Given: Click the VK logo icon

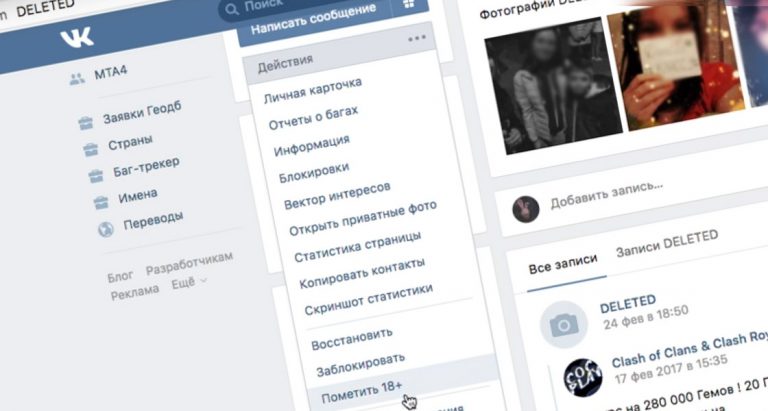Looking at the screenshot, I should click(76, 37).
